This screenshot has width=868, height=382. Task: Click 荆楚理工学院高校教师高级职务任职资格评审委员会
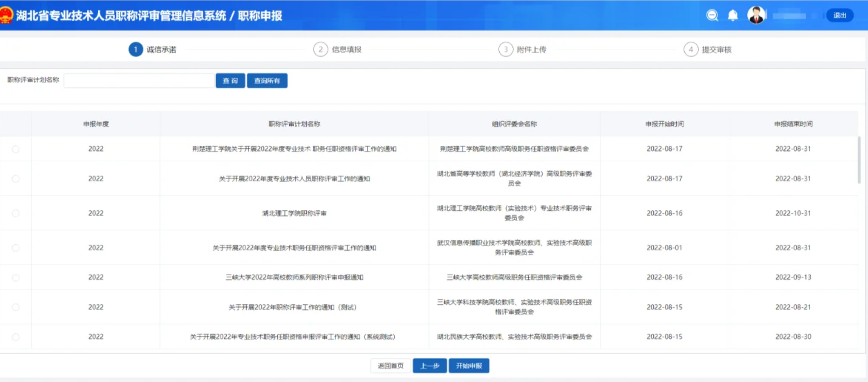pos(514,149)
